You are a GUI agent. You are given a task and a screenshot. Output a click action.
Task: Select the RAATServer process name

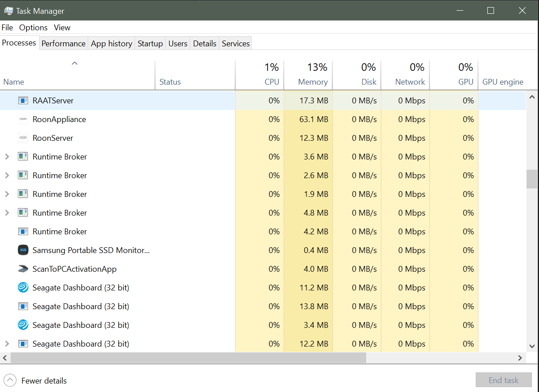point(53,101)
